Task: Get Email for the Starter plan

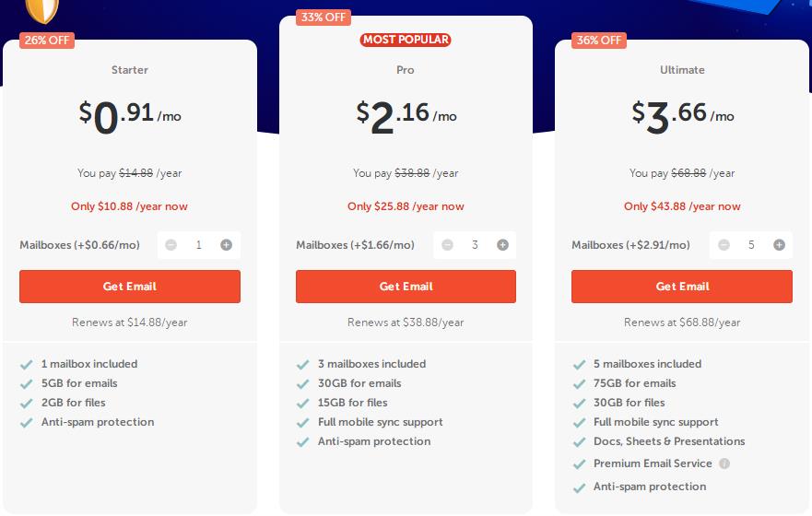Action: pyautogui.click(x=130, y=287)
